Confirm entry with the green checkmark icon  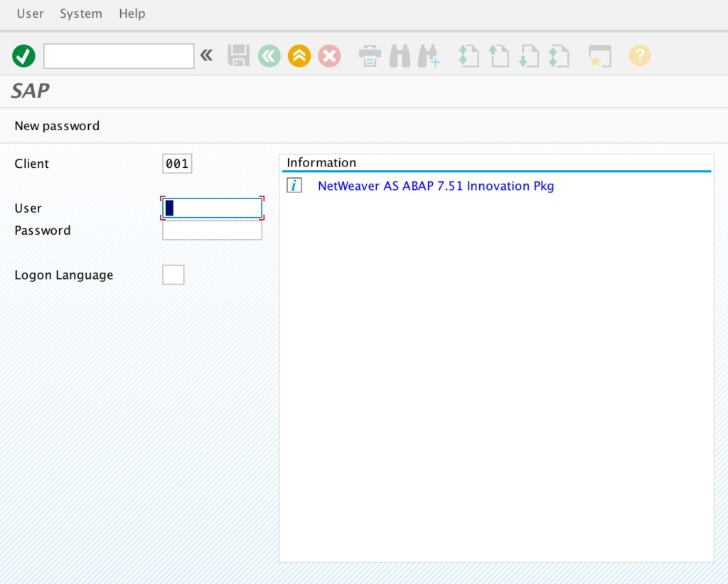23,55
